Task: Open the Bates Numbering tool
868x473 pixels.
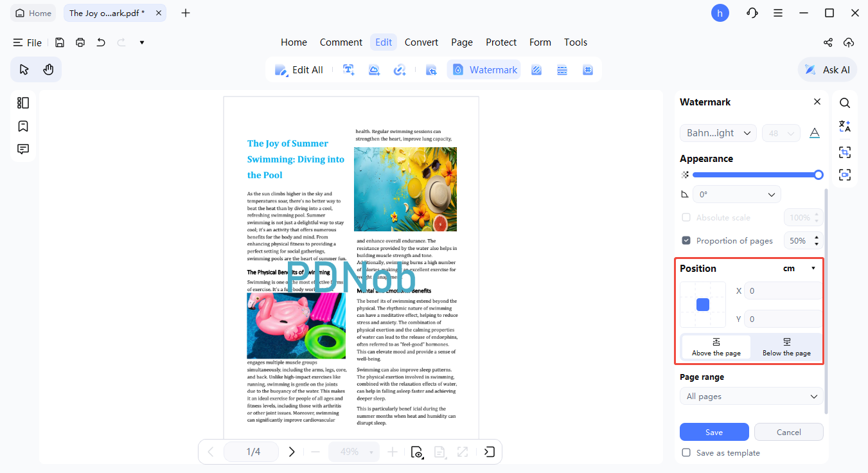Action: pyautogui.click(x=588, y=69)
